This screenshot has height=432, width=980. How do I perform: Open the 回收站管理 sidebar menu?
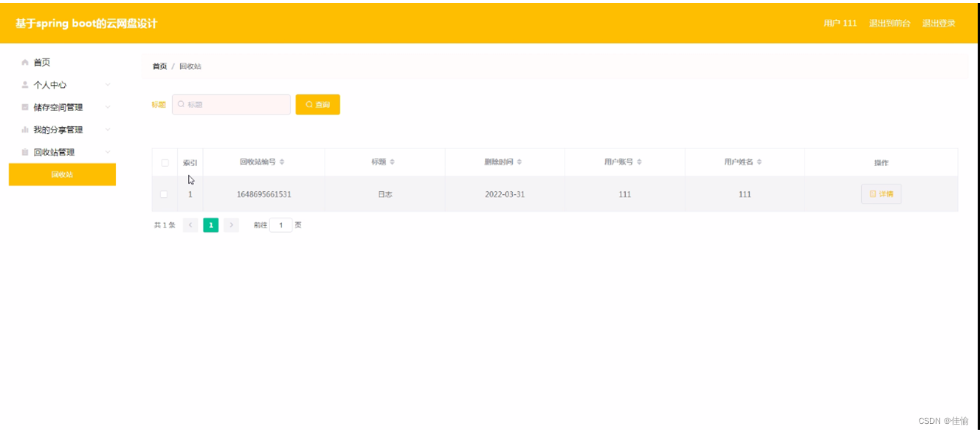pos(62,152)
